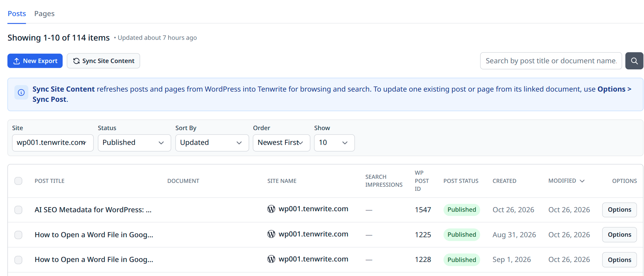Click created date Sep 1, 2026
Image resolution: width=644 pixels, height=276 pixels.
click(x=512, y=259)
